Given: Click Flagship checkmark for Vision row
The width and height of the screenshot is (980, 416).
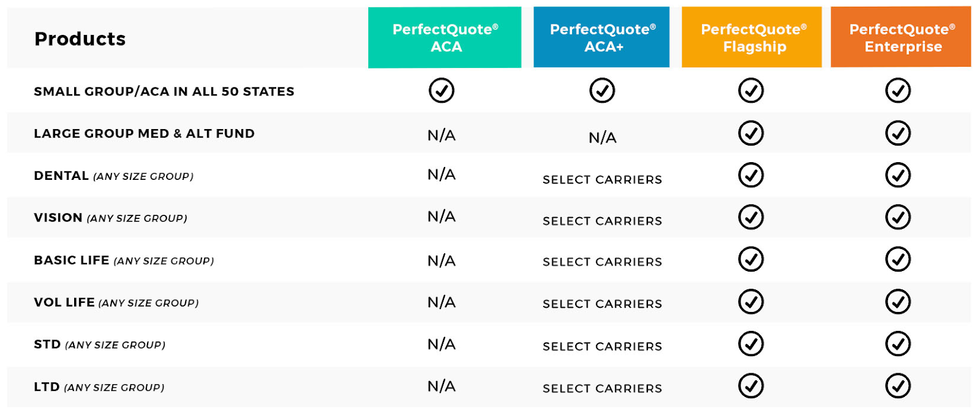Looking at the screenshot, I should pos(751,217).
